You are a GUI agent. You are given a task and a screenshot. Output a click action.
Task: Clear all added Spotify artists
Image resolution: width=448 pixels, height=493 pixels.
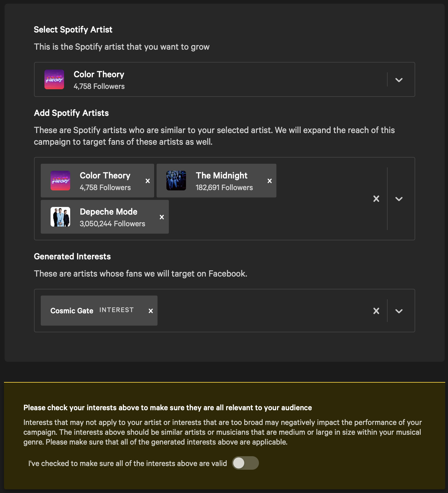[x=376, y=199]
